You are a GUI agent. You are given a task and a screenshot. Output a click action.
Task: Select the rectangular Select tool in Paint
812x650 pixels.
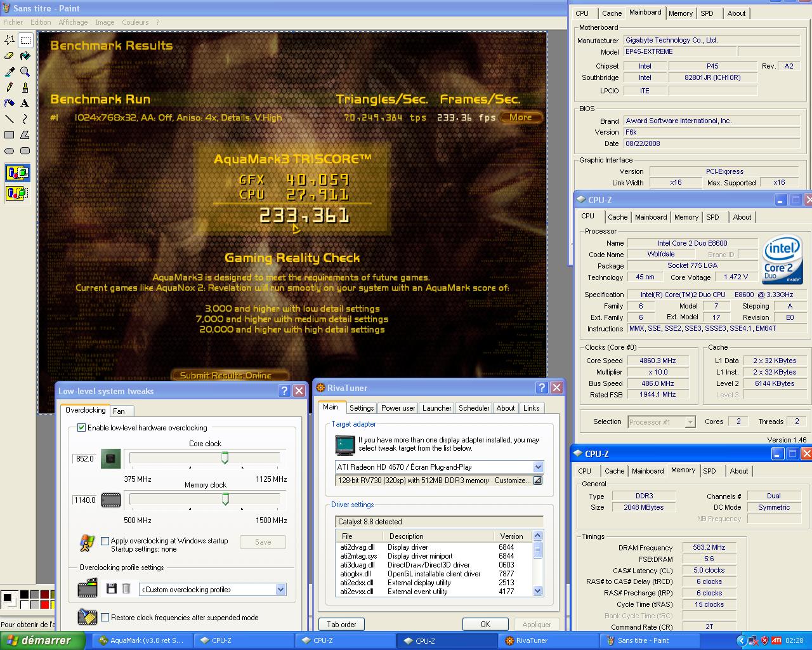click(25, 39)
